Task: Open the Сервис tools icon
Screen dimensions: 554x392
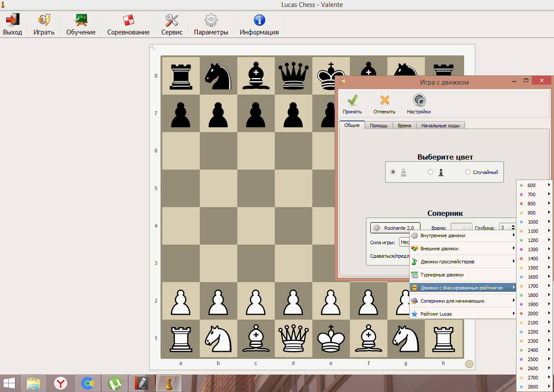Action: (172, 20)
